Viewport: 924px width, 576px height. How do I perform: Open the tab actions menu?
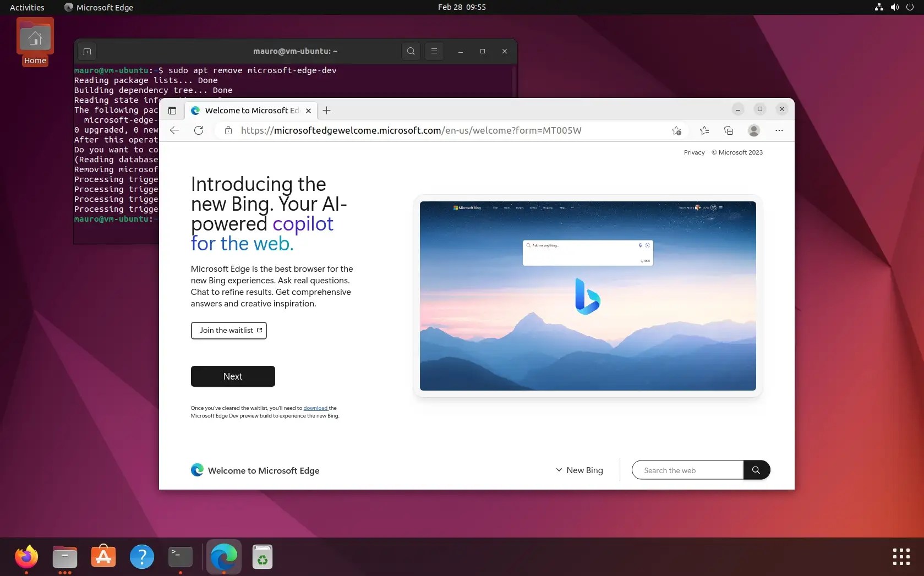(x=172, y=110)
